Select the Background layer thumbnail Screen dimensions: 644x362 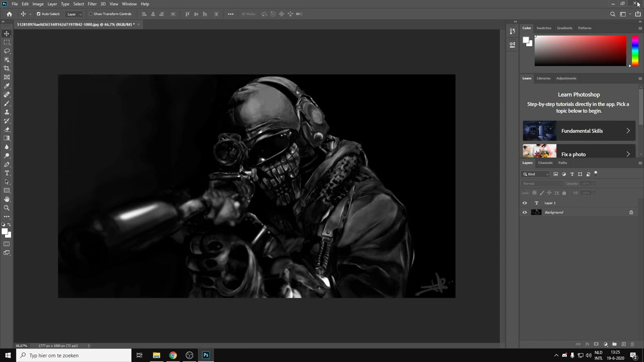536,212
